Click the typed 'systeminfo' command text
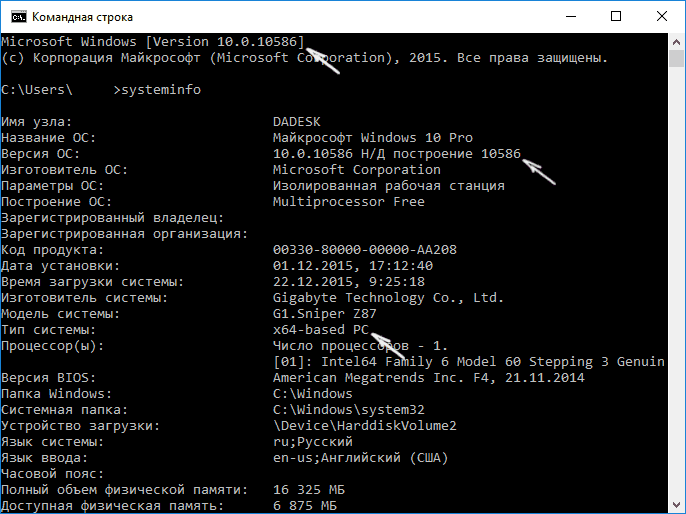Image resolution: width=686 pixels, height=514 pixels. coord(158,90)
